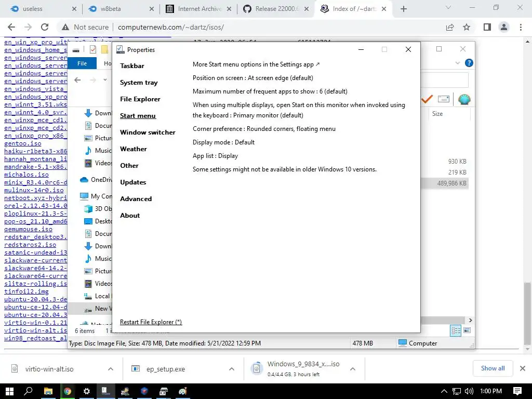Viewport: 532px width, 399px height.
Task: Expand virtio-win-alt.iso download options
Action: pyautogui.click(x=111, y=369)
